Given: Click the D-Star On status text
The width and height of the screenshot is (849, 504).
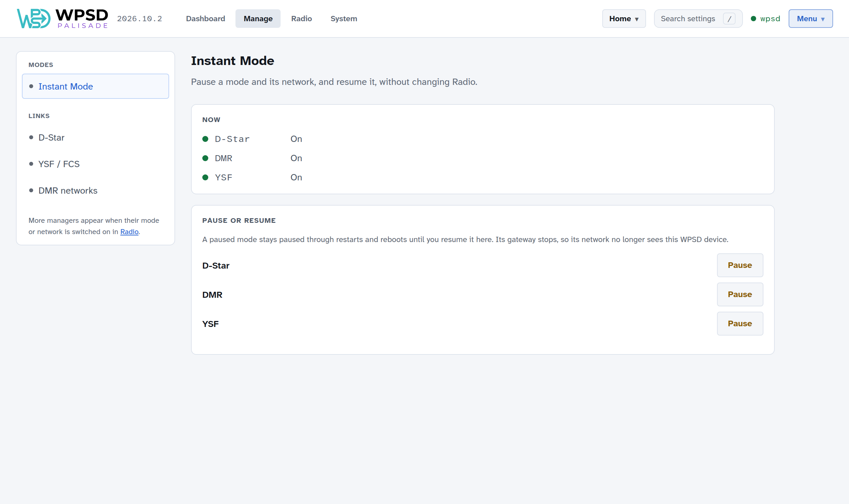Looking at the screenshot, I should [x=296, y=139].
